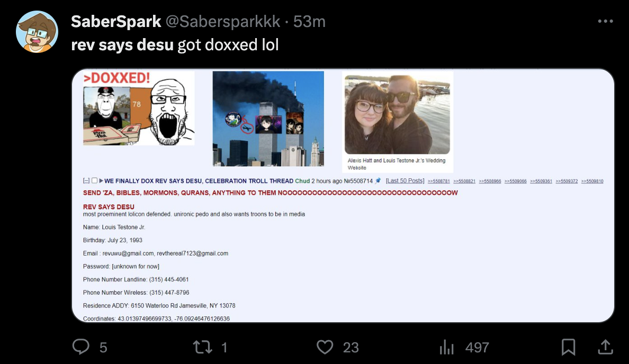Open the share icon on the tweet
The width and height of the screenshot is (629, 364).
[x=605, y=347]
